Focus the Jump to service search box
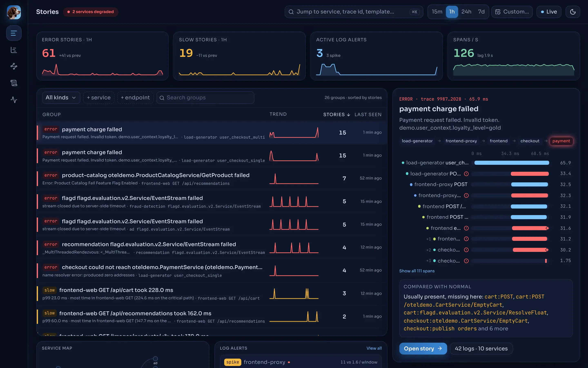588x368 pixels. click(354, 12)
